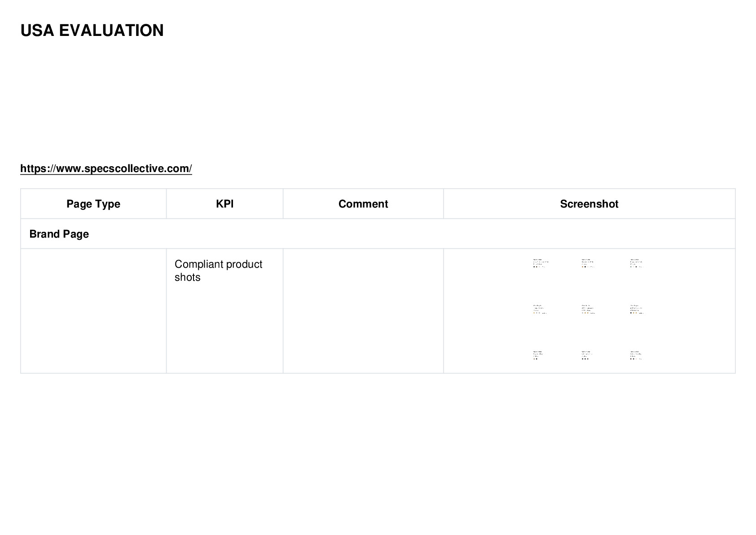Open the specscollective.com hyperlink
756x535 pixels.
point(106,168)
